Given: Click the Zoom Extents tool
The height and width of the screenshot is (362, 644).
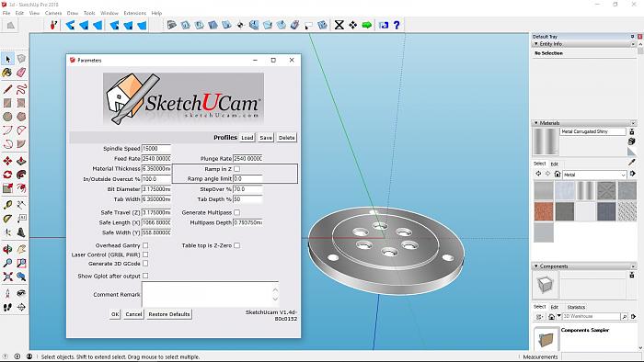Looking at the screenshot, I should coord(7,277).
